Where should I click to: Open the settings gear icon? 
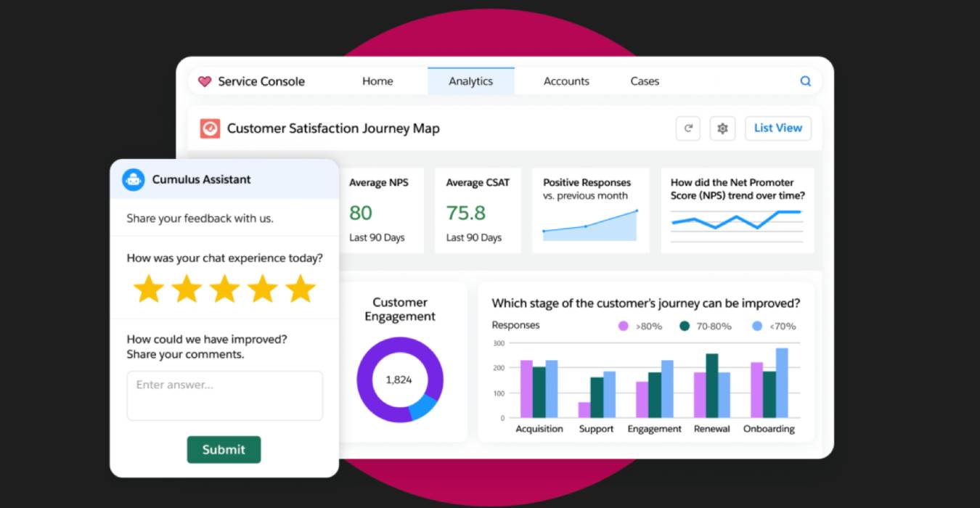click(722, 128)
